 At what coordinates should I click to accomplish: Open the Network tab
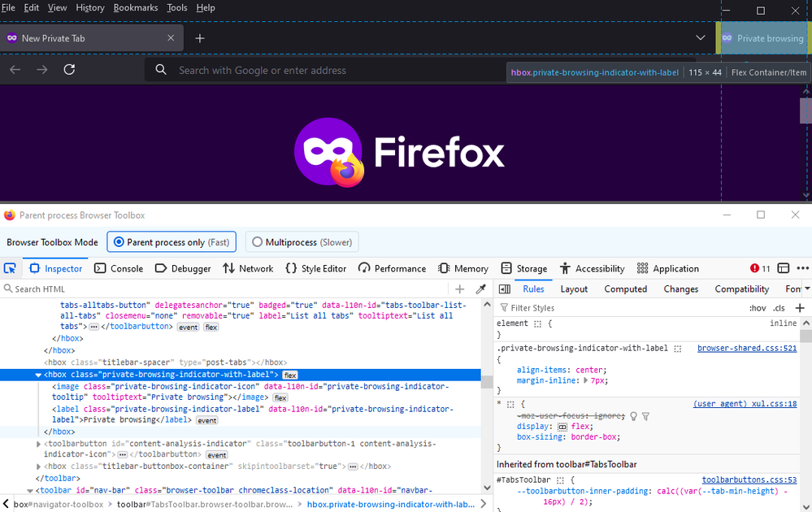point(248,268)
